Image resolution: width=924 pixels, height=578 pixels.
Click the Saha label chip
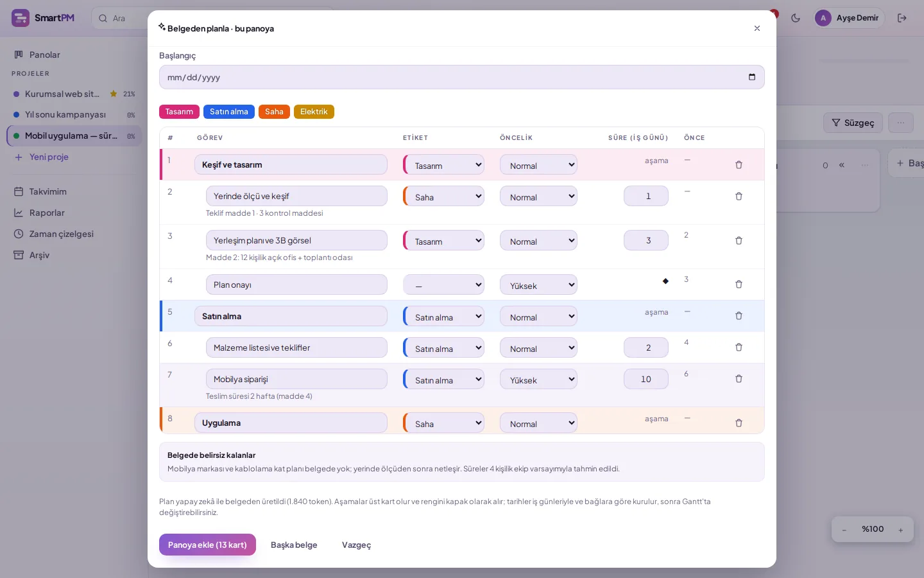coord(274,112)
